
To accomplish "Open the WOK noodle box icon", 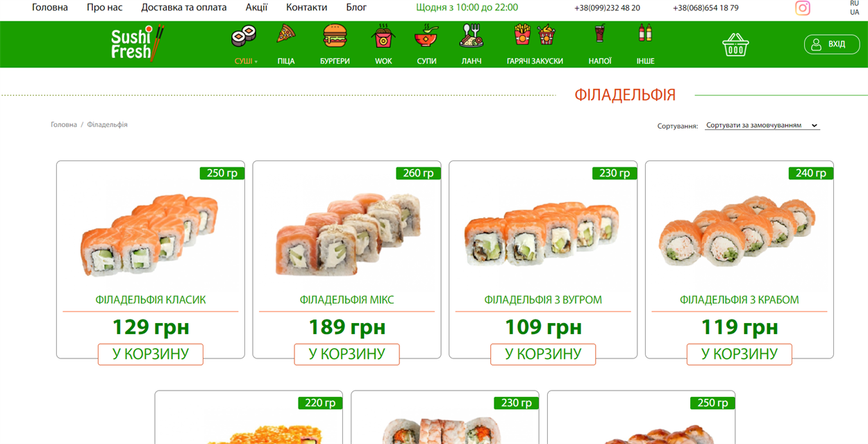I will pyautogui.click(x=383, y=35).
